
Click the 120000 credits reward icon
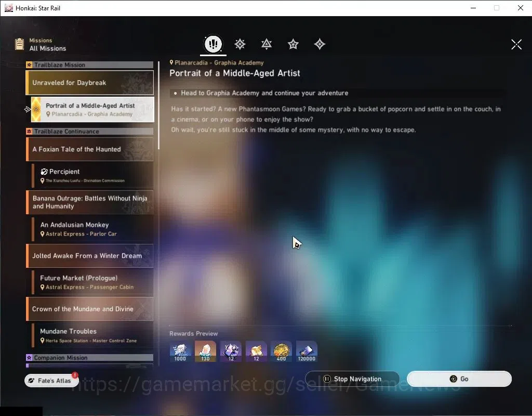pyautogui.click(x=307, y=351)
